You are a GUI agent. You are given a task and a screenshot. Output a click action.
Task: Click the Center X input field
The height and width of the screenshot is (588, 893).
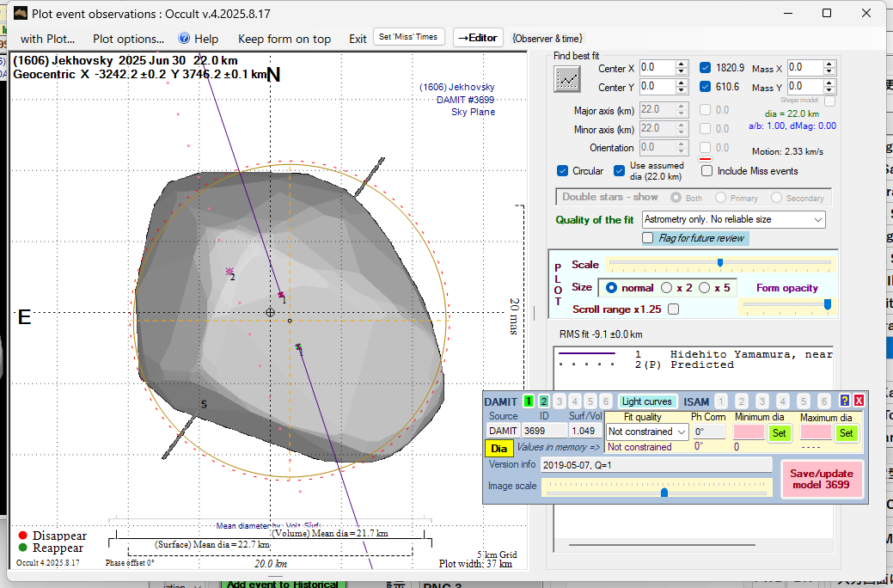pyautogui.click(x=658, y=68)
